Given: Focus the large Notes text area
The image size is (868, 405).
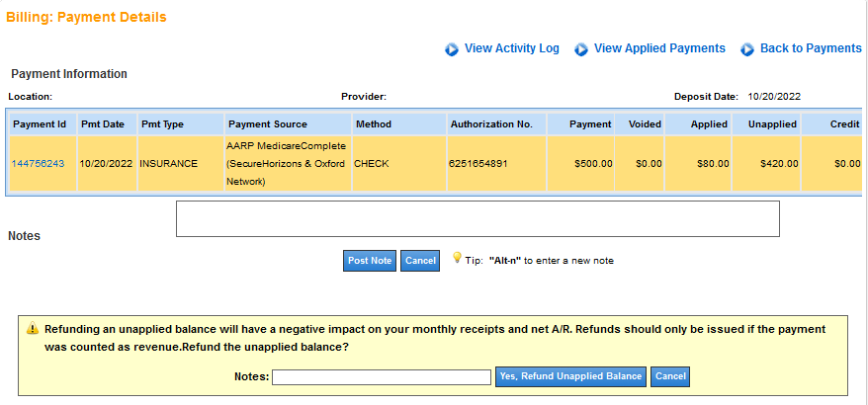Looking at the screenshot, I should pos(477,219).
